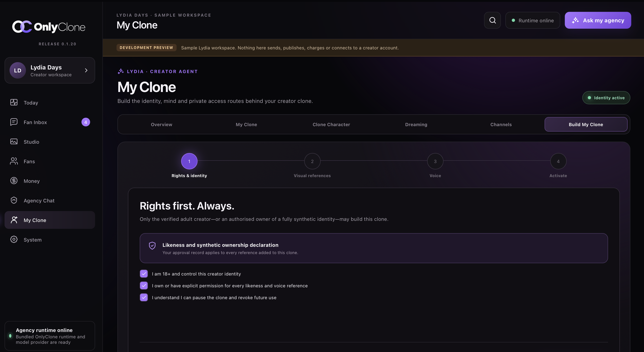Screen dimensions: 644x352
Task: Click the Lydia Days workspace name
Action: (46, 67)
